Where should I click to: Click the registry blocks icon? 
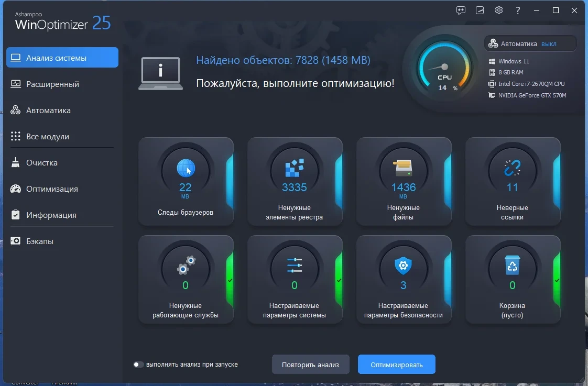coord(295,168)
